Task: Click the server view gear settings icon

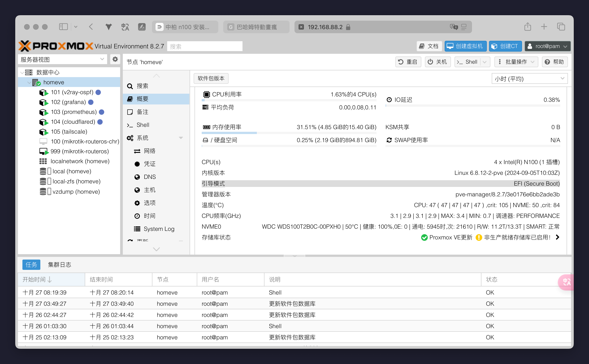Action: [115, 59]
